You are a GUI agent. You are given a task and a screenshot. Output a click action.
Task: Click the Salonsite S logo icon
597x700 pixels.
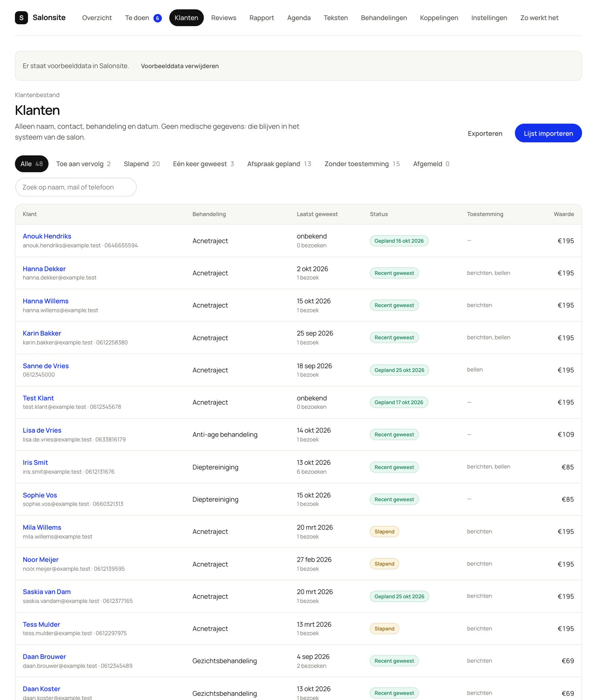tap(21, 18)
